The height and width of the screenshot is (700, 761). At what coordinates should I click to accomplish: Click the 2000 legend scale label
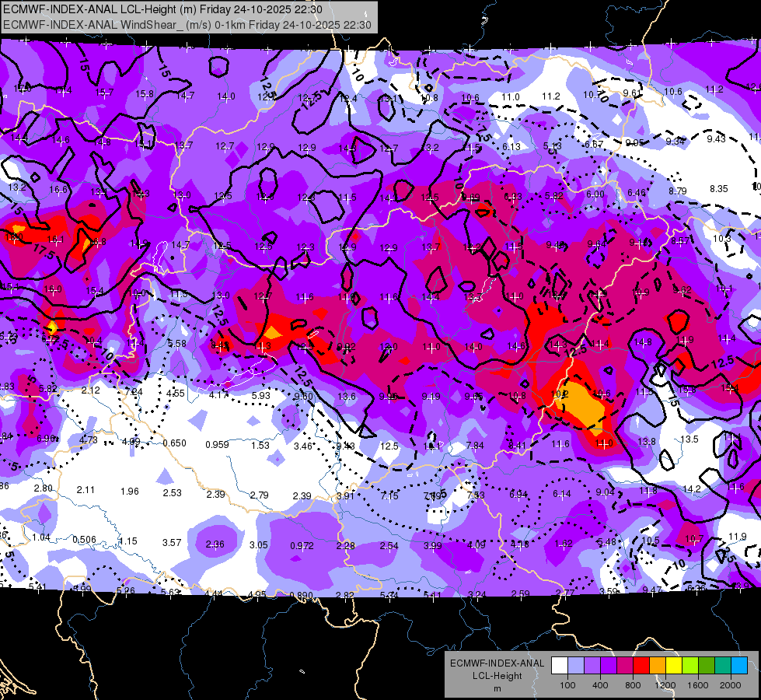[731, 685]
